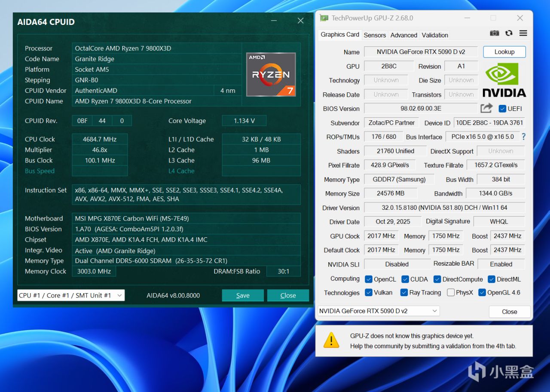Click Bus Interface "PCIe x16 5.0 @ x16 5.0"
The width and height of the screenshot is (550, 392).
(483, 137)
